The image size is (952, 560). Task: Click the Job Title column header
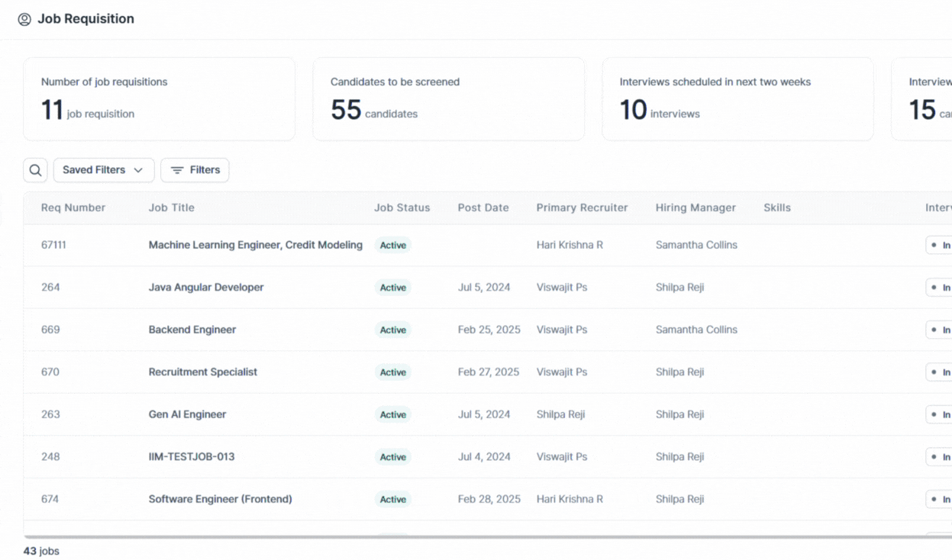click(x=172, y=208)
